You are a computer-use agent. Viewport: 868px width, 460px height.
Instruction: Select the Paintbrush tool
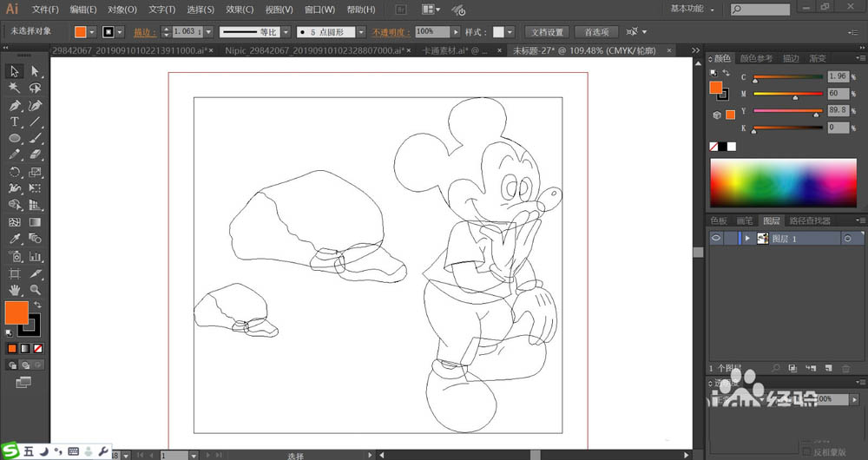tap(35, 138)
